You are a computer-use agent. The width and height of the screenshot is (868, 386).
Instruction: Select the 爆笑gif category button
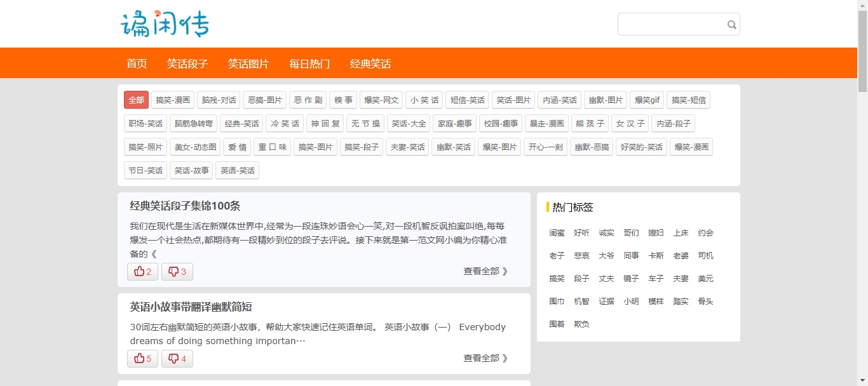coord(648,100)
